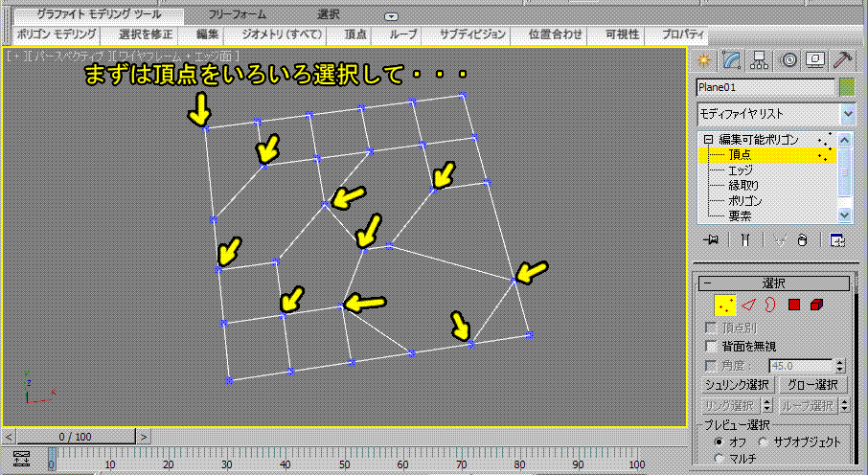Open the Create command panel tab

[x=704, y=59]
